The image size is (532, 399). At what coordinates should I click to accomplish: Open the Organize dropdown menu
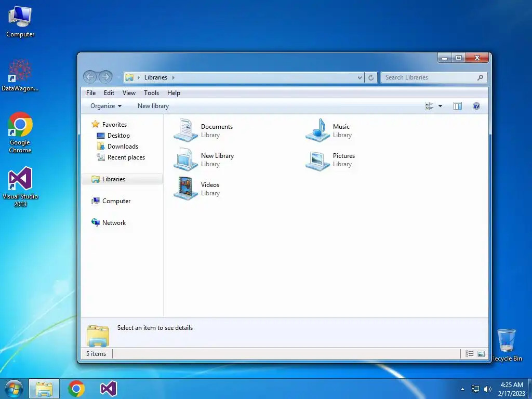point(106,106)
